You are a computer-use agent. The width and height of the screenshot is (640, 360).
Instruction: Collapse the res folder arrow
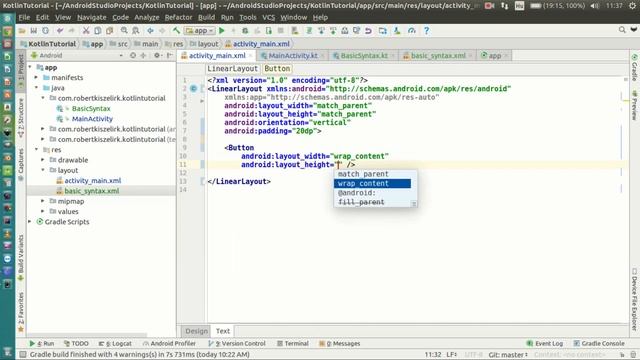coord(36,150)
